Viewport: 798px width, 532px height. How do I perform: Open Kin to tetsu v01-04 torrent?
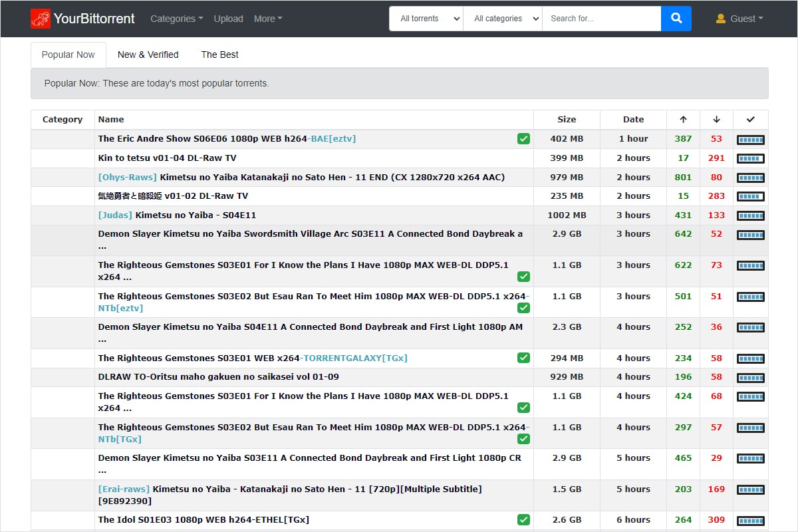point(167,158)
